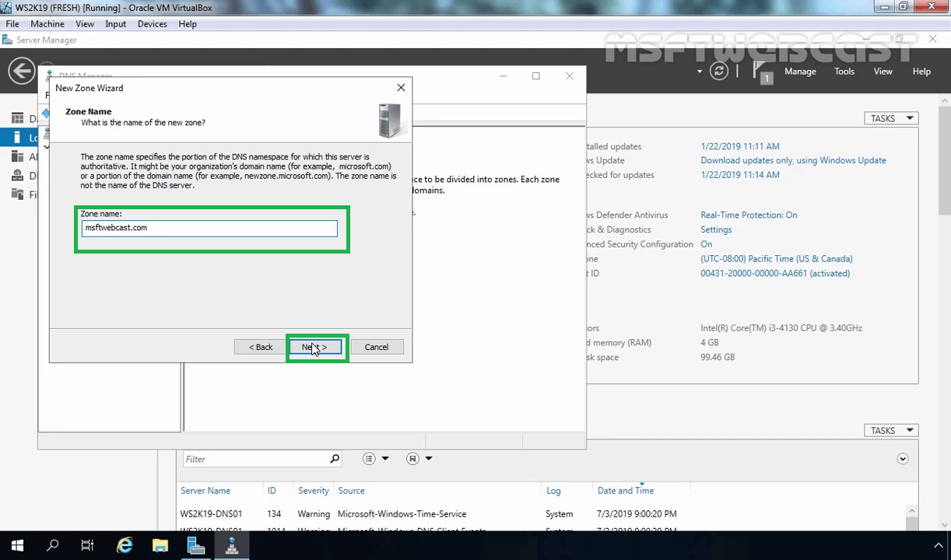Click the IE Enhanced Security On link

coord(706,244)
